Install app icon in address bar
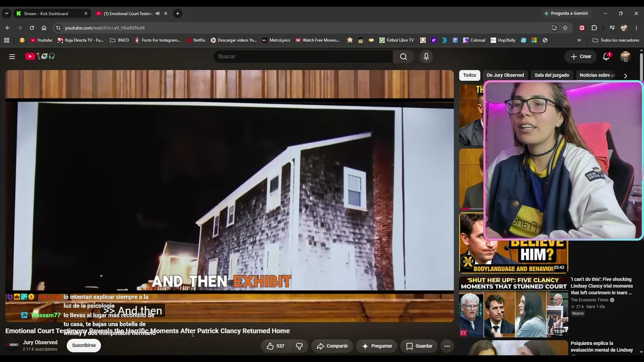Screen dimensions: 644x362 click(554, 28)
